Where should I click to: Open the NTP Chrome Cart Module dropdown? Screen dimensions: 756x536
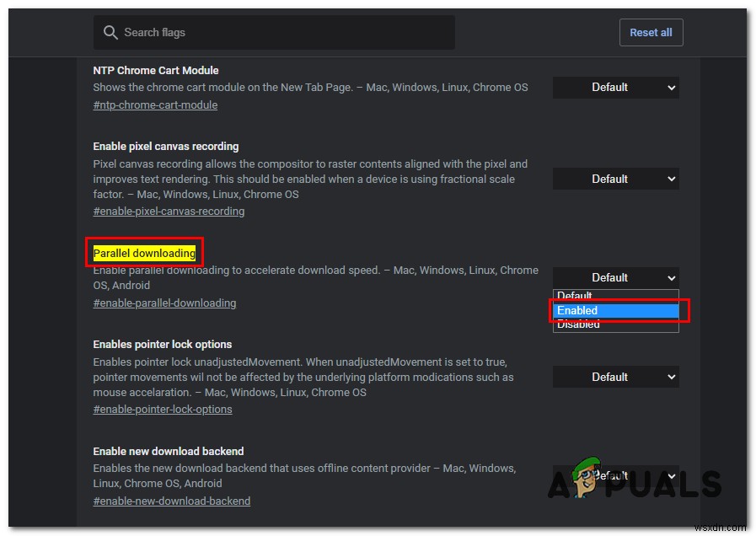pyautogui.click(x=615, y=87)
